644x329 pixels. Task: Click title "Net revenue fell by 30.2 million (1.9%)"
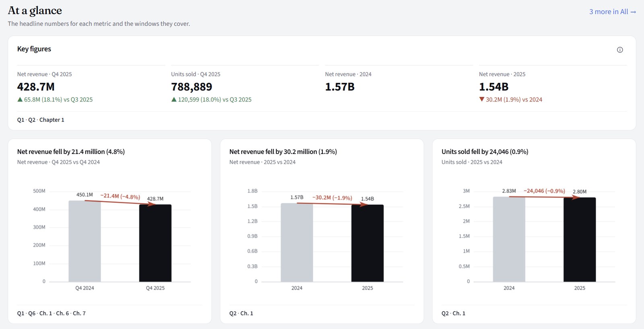283,152
